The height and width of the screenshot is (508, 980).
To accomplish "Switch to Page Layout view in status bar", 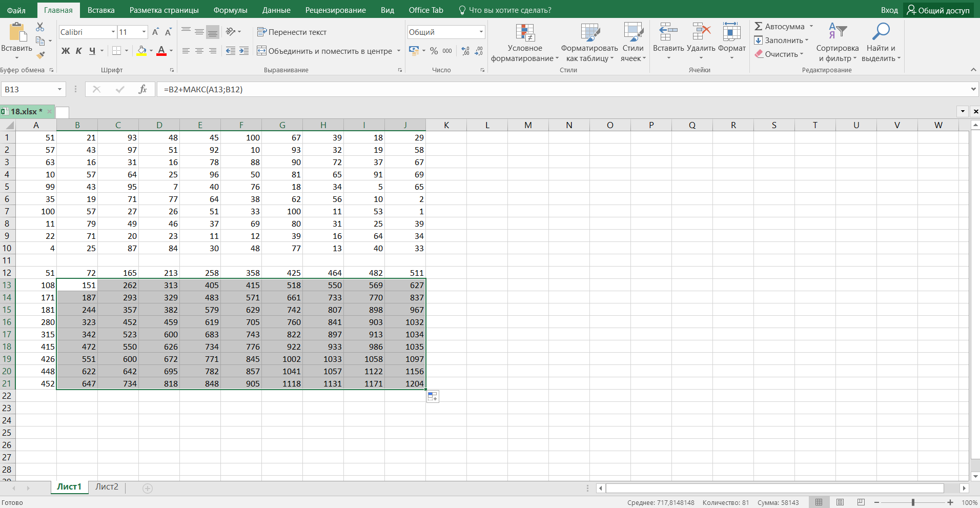I will [x=840, y=502].
